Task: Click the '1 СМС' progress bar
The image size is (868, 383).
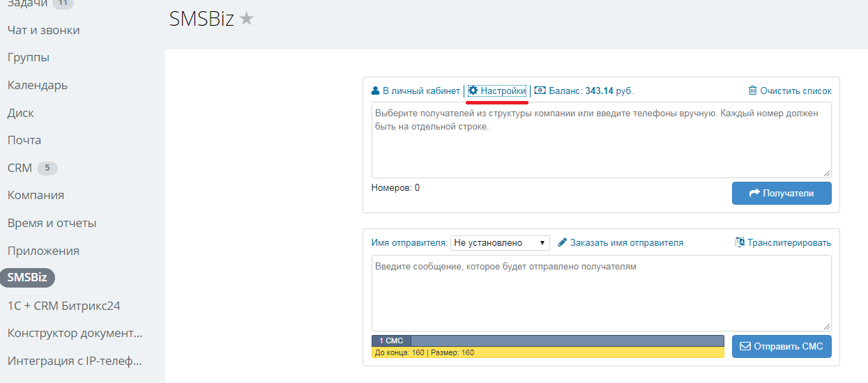Action: [x=548, y=341]
